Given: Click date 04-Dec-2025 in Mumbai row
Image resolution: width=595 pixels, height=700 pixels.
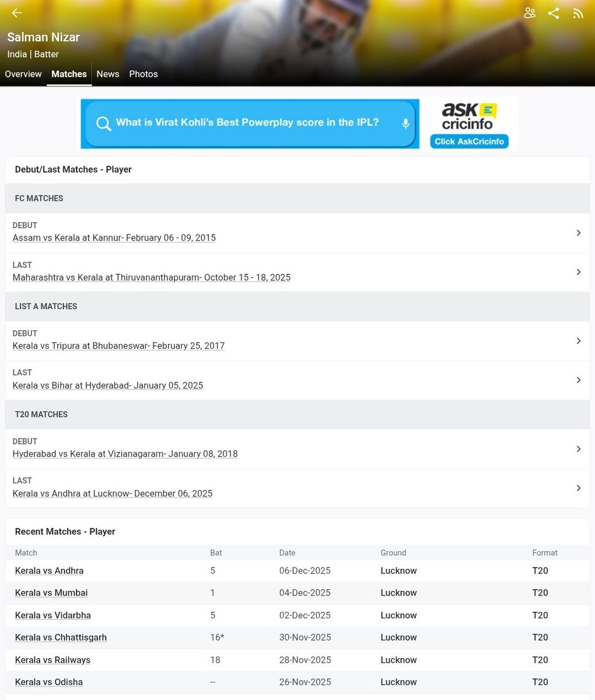Looking at the screenshot, I should (305, 593).
